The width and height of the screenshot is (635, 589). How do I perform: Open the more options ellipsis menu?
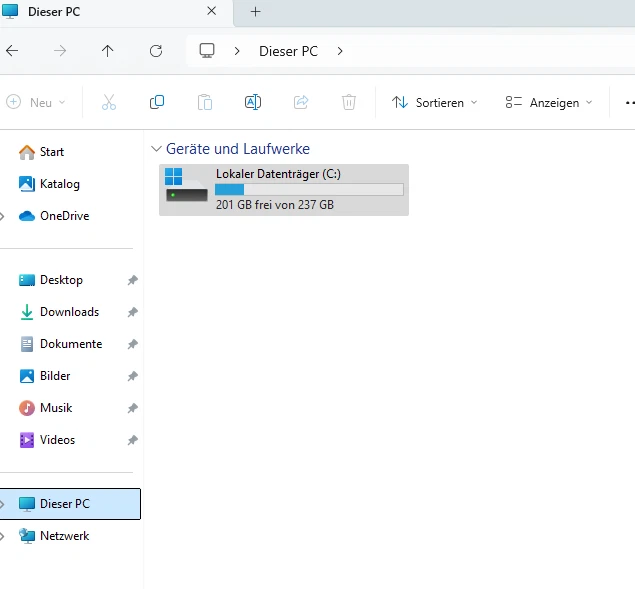point(629,103)
